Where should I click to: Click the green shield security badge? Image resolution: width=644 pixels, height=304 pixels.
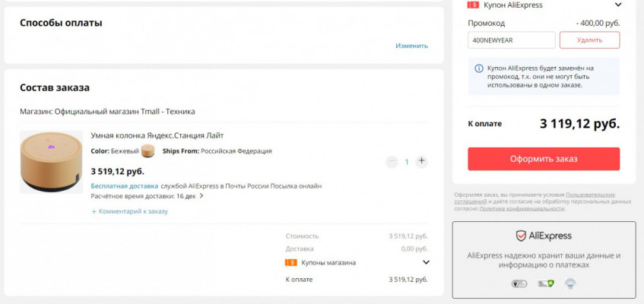pos(546,283)
